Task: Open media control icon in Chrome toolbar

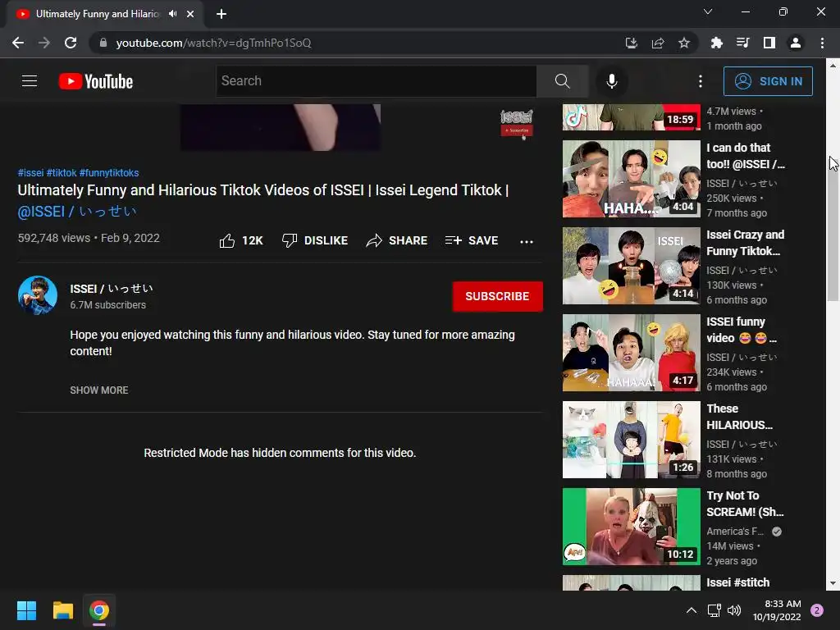Action: coord(743,43)
